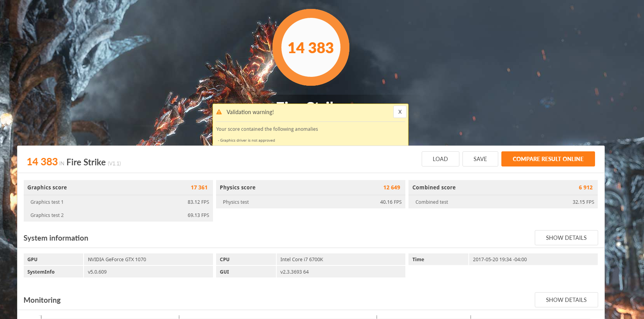
Task: Click Physics test result 40.16 FPS
Action: (x=391, y=202)
